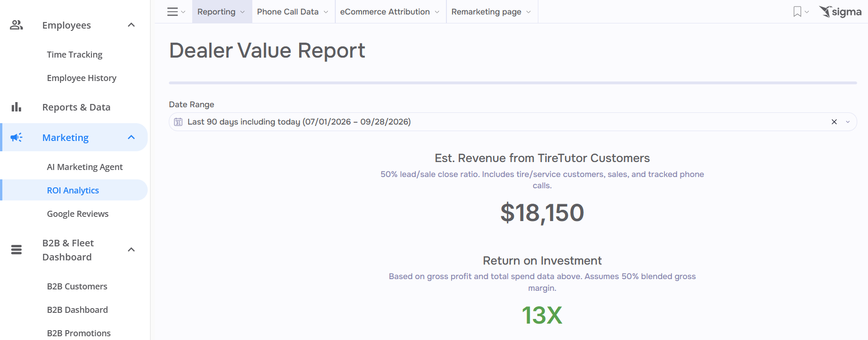Click the Sigma logo

(x=840, y=12)
